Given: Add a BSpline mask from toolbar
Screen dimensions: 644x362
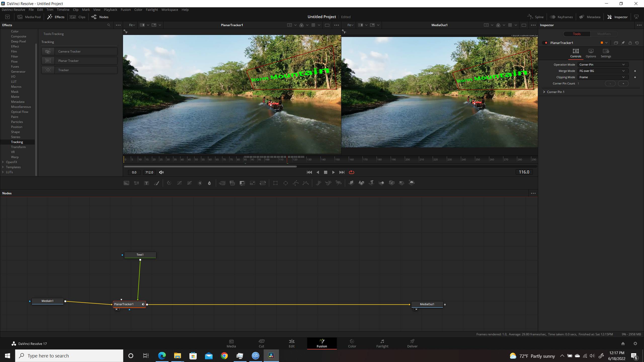Looking at the screenshot, I should tap(306, 183).
